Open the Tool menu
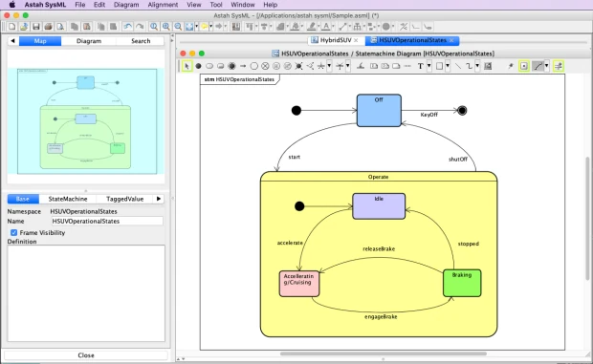Image resolution: width=593 pixels, height=364 pixels. pyautogui.click(x=216, y=5)
